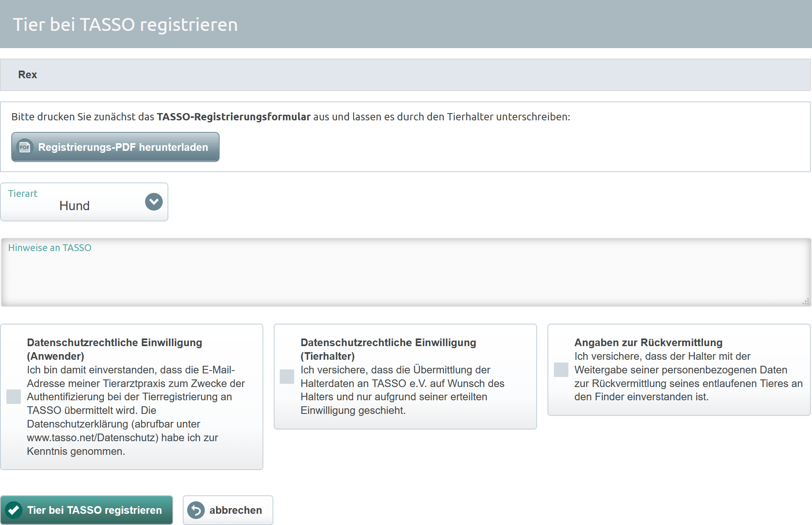Select the Tierart field showing Hund

(84, 202)
